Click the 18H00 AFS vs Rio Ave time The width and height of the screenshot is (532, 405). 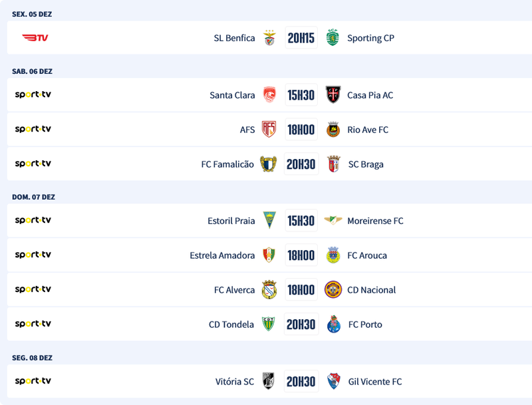click(301, 130)
